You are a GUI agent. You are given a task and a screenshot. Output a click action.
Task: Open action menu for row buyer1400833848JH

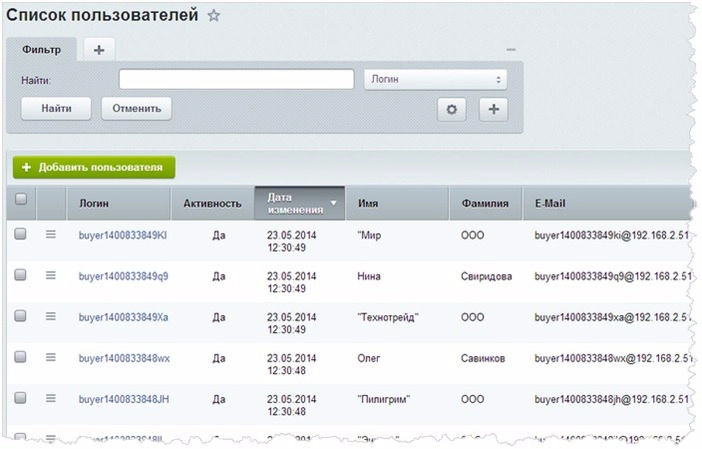click(x=51, y=398)
